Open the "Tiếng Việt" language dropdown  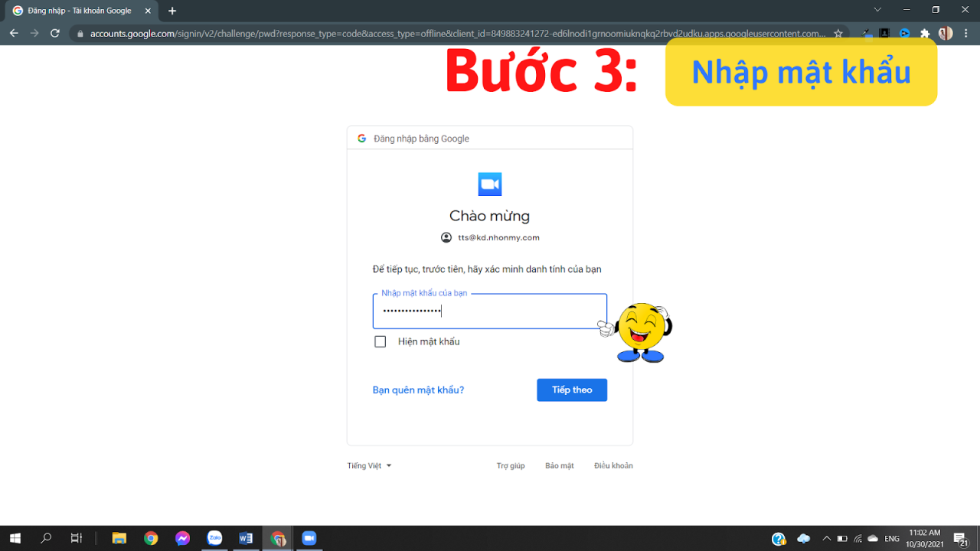click(x=368, y=465)
